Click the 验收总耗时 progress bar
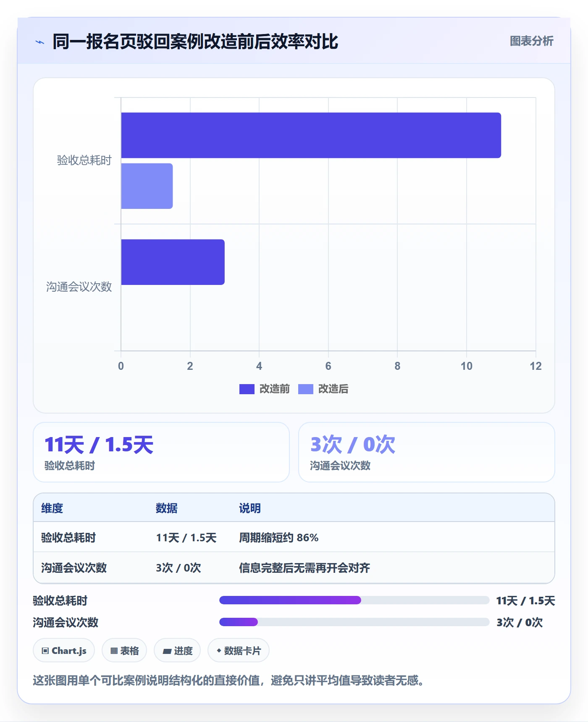The image size is (588, 722). point(354,600)
